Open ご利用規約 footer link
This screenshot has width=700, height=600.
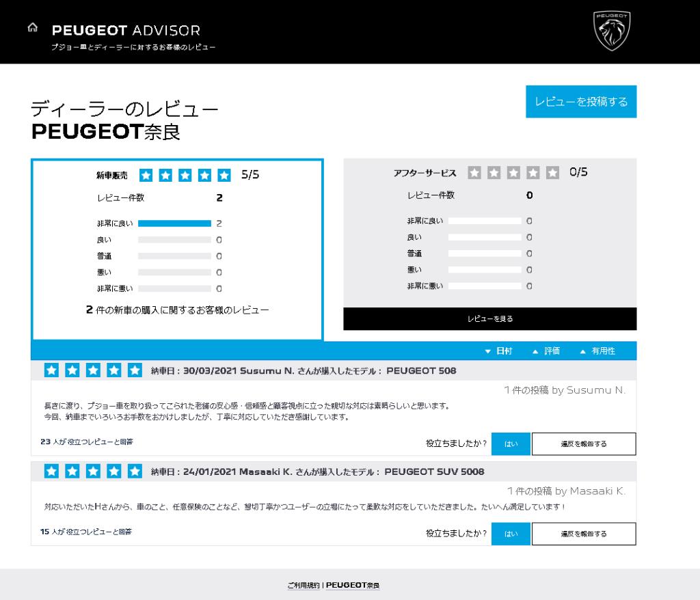pyautogui.click(x=304, y=585)
